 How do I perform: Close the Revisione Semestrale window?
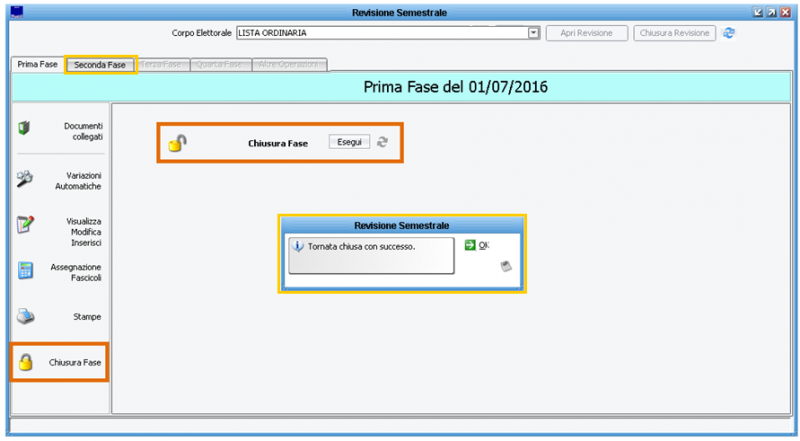coord(786,12)
